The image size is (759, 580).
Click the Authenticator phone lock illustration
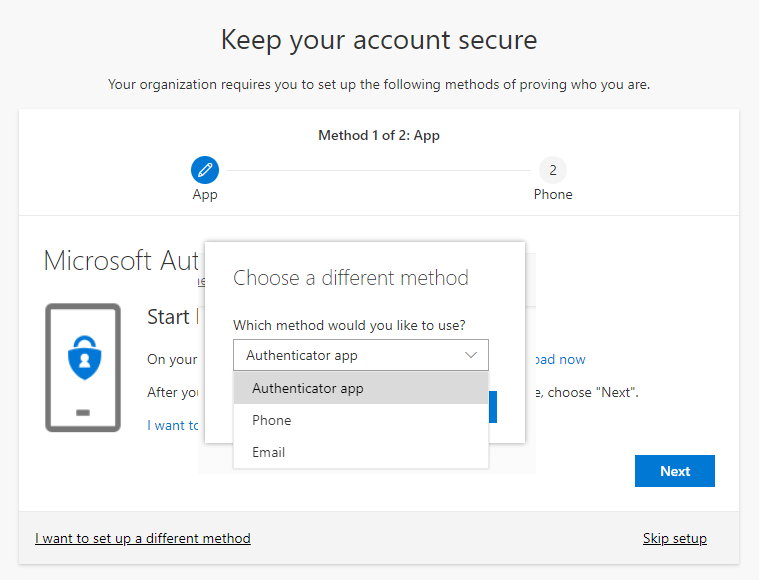(x=82, y=367)
